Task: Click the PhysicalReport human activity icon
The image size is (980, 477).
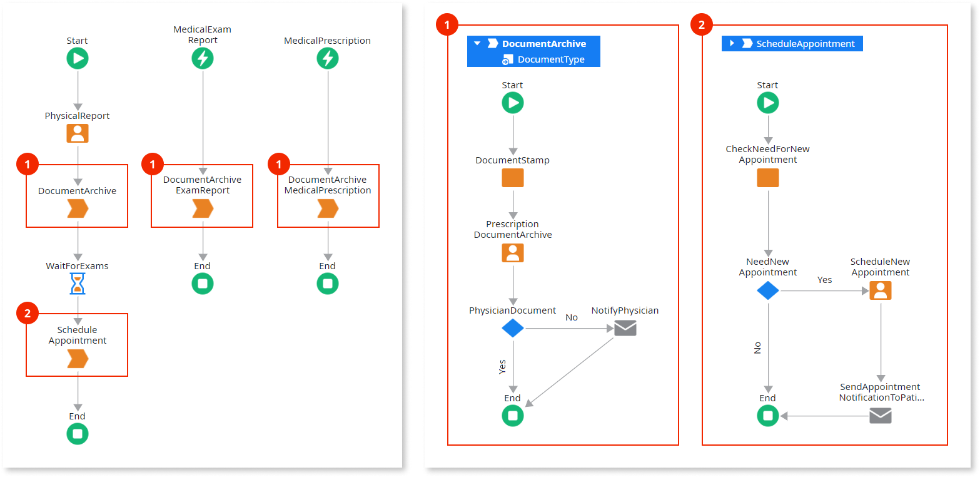Action: coord(78,133)
